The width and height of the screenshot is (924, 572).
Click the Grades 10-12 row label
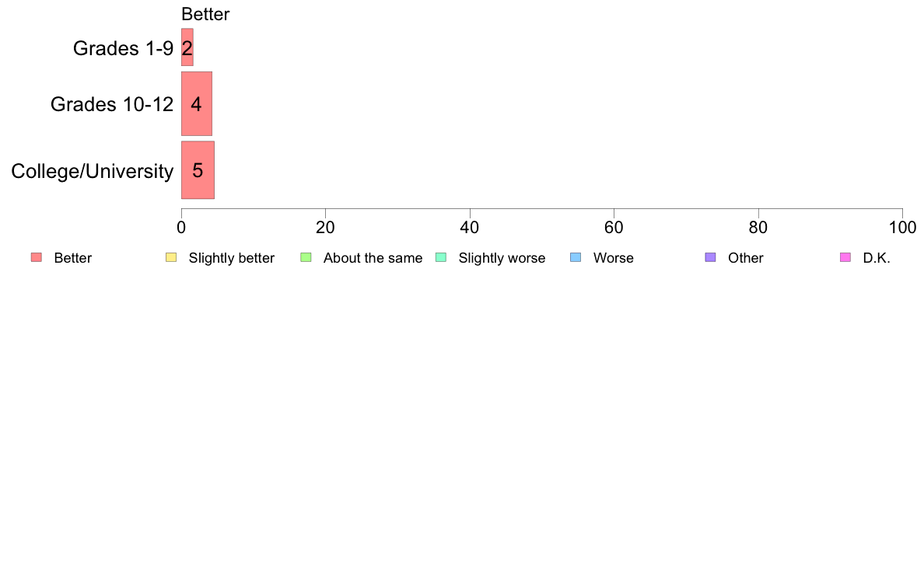pos(112,104)
